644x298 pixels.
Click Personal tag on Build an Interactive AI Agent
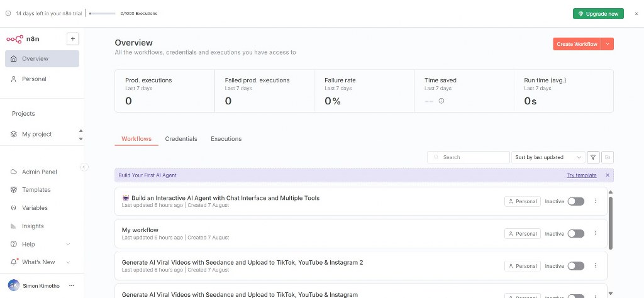pos(523,201)
